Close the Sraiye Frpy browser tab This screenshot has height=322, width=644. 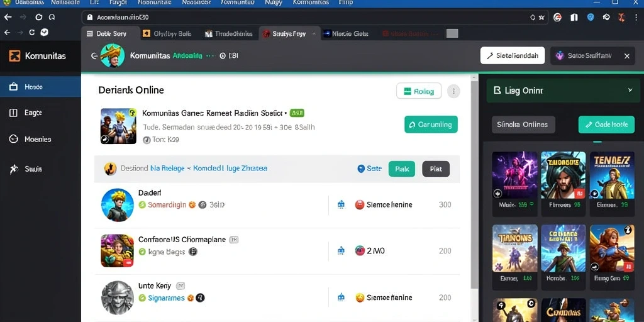click(315, 34)
